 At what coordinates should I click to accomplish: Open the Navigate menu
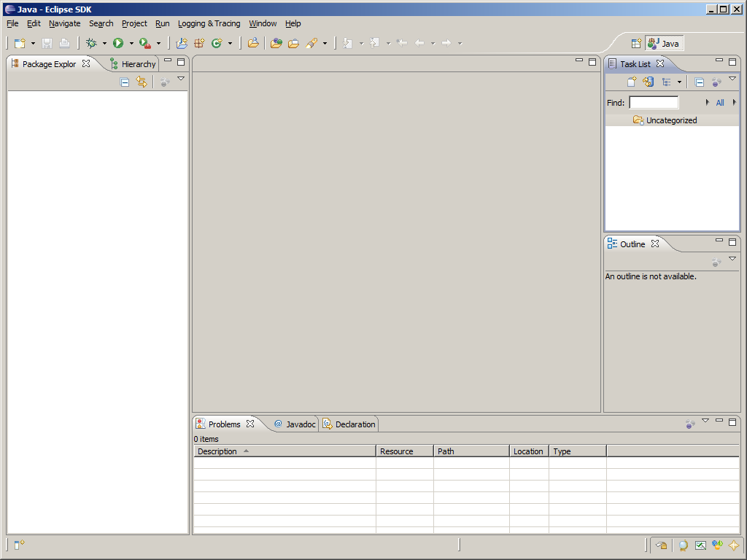click(64, 23)
